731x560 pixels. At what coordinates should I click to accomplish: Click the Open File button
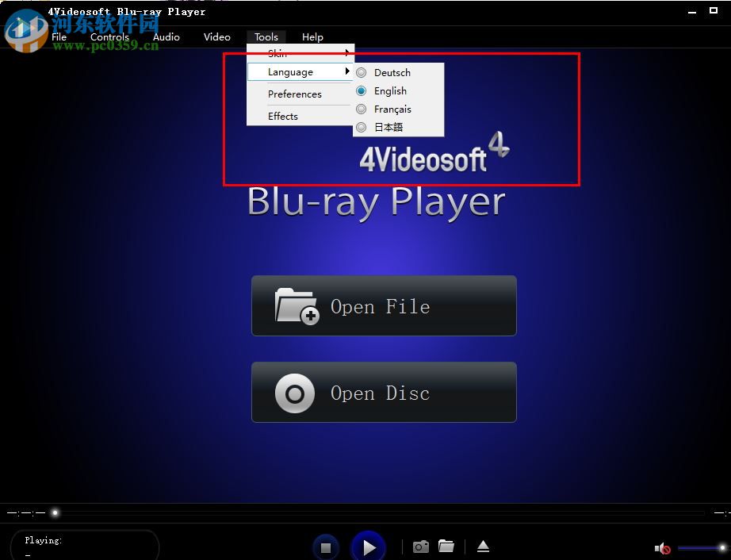click(384, 306)
